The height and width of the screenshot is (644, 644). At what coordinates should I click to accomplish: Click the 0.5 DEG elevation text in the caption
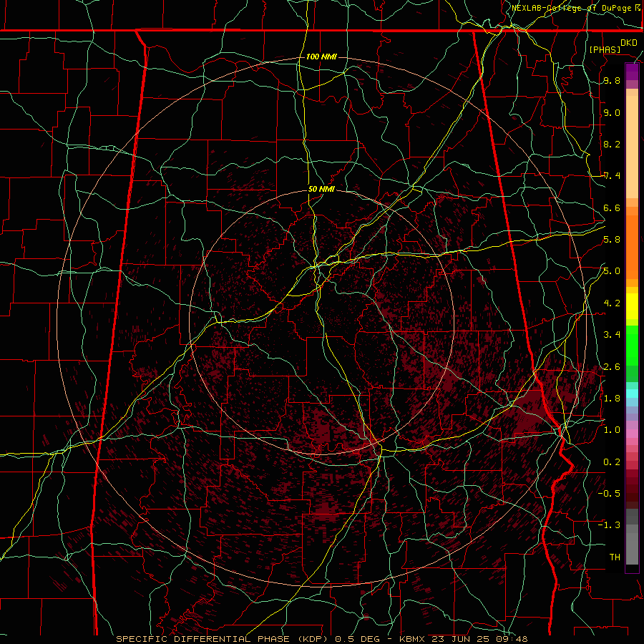(357, 639)
